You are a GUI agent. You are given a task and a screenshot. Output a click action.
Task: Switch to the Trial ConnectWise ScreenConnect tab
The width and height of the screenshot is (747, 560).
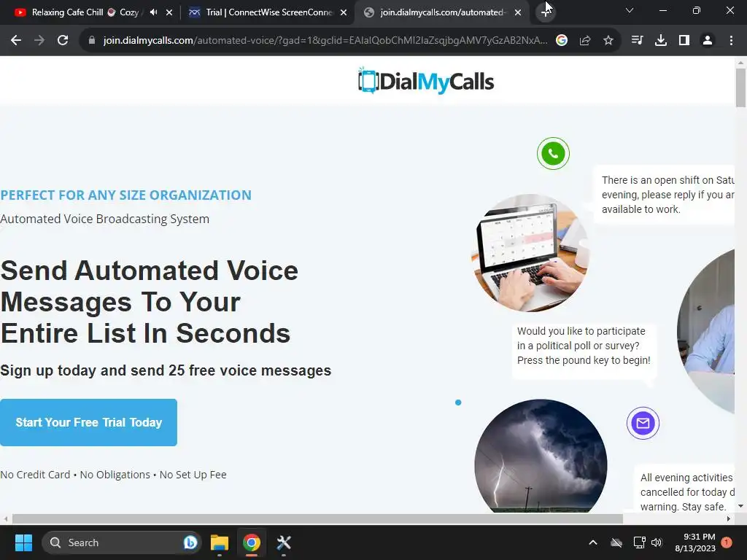pyautogui.click(x=269, y=12)
